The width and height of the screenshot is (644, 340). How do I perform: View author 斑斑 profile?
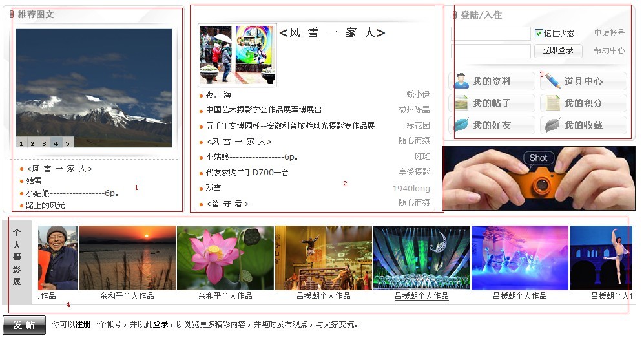pyautogui.click(x=422, y=156)
